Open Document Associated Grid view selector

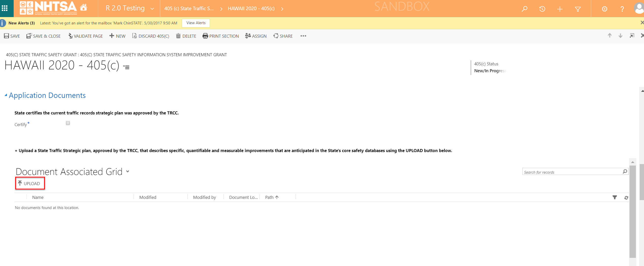(x=128, y=171)
